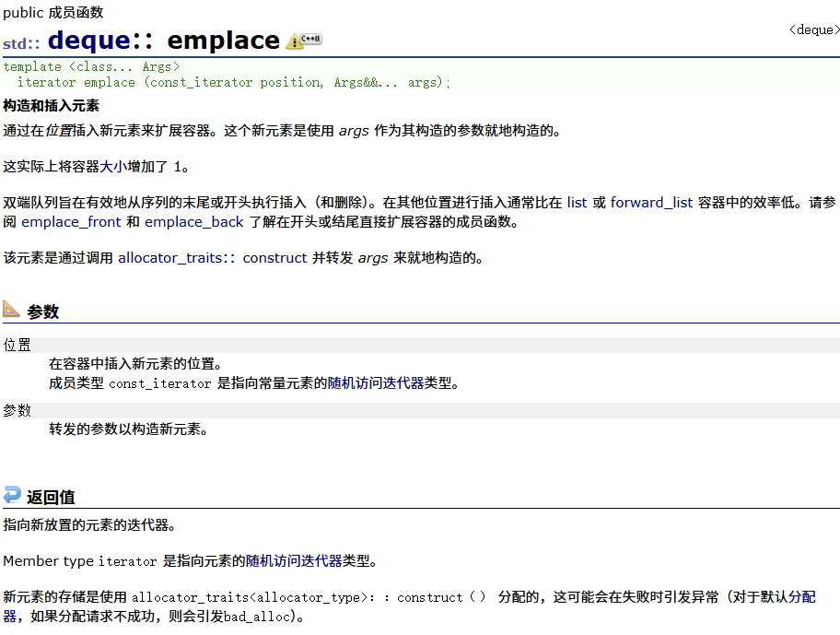Click the iterator emplace prototype line
Image resolution: width=840 pixels, height=635 pixels.
(x=234, y=83)
